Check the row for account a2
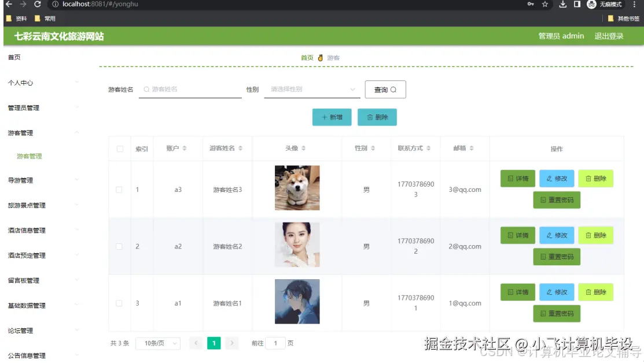The image size is (644, 363). [x=119, y=246]
